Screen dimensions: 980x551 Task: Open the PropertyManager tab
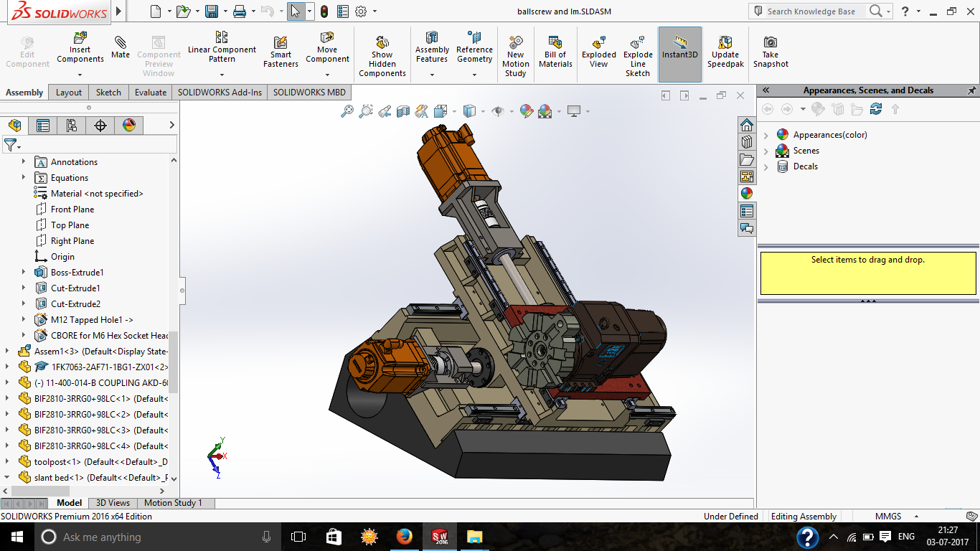pyautogui.click(x=43, y=126)
